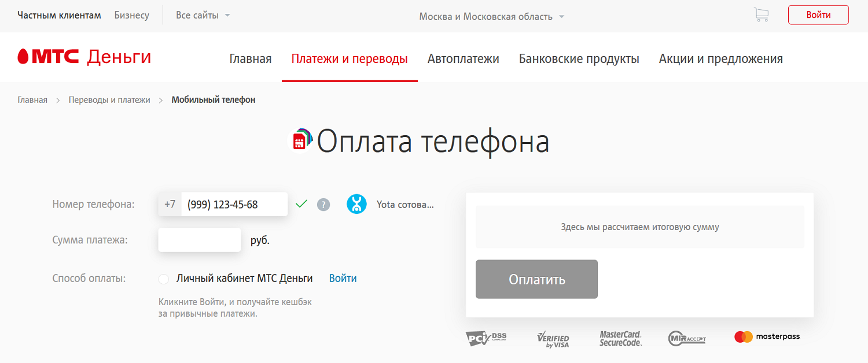Open the Главная menu item
Image resolution: width=868 pixels, height=363 pixels.
click(x=251, y=58)
